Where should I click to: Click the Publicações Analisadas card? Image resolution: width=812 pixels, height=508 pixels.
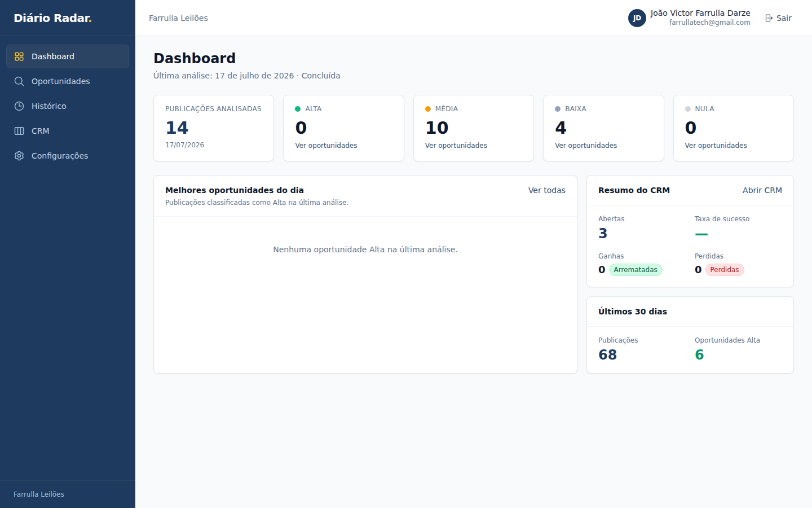tap(214, 128)
